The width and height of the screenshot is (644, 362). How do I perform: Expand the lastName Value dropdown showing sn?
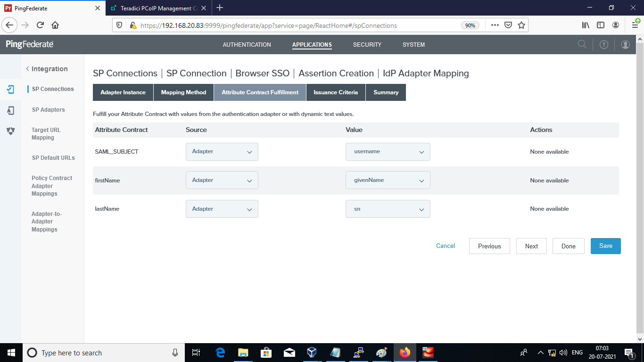click(x=388, y=209)
